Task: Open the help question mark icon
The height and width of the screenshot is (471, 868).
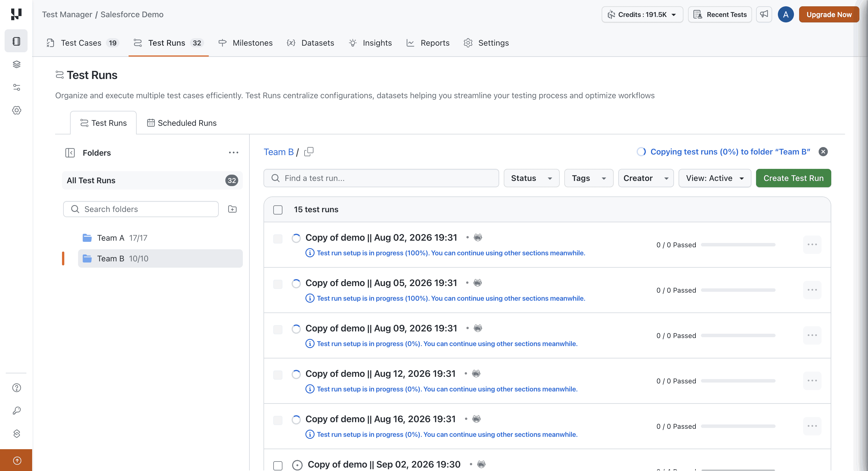Action: [17, 388]
